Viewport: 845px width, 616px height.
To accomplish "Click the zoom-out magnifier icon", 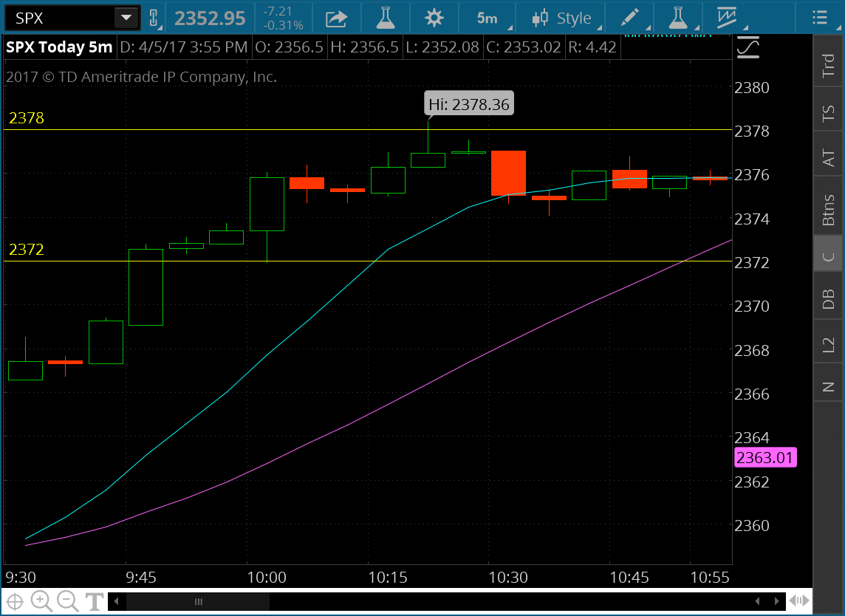I will pyautogui.click(x=68, y=601).
